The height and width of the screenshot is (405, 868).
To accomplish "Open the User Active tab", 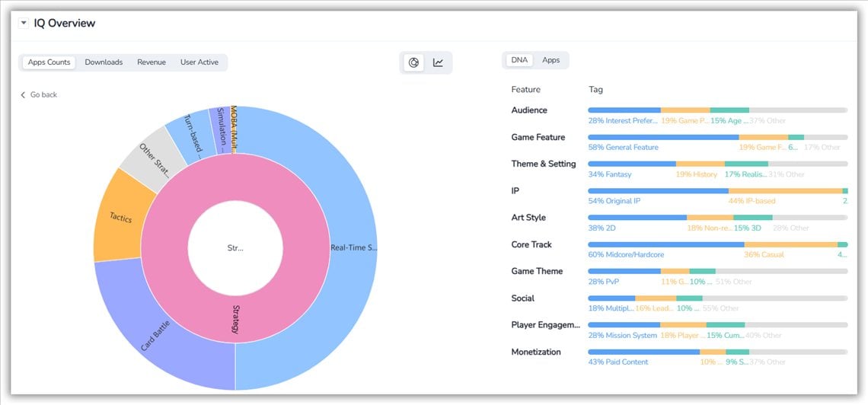I will [x=199, y=62].
